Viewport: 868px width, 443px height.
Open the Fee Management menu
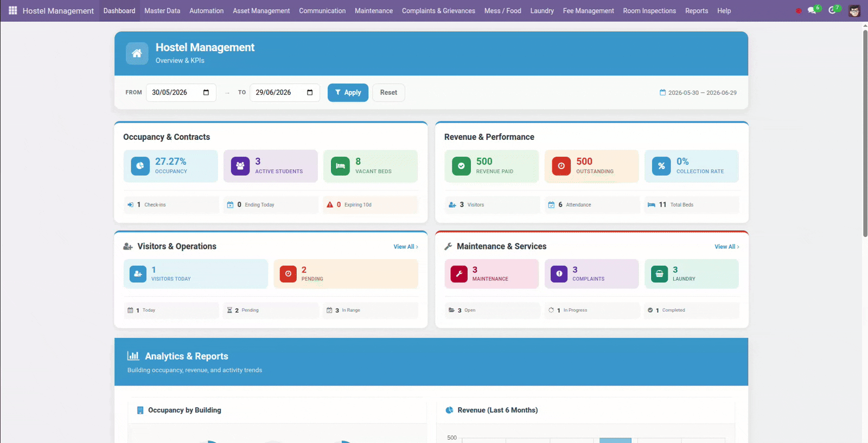[589, 11]
